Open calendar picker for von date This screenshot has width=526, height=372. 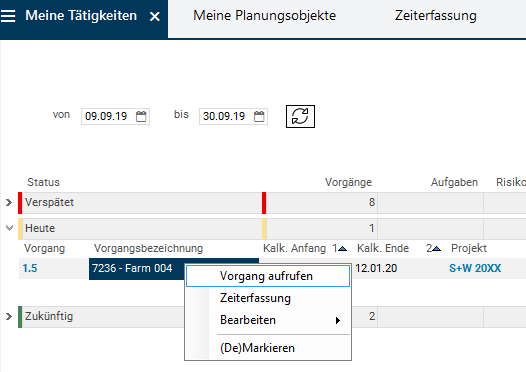pos(141,116)
